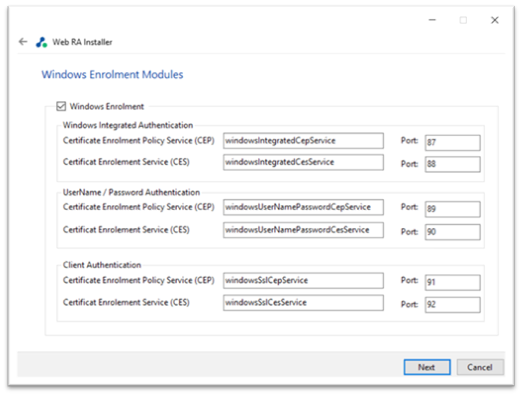Click the port field containing 91
This screenshot has height=396, width=522.
(x=453, y=282)
